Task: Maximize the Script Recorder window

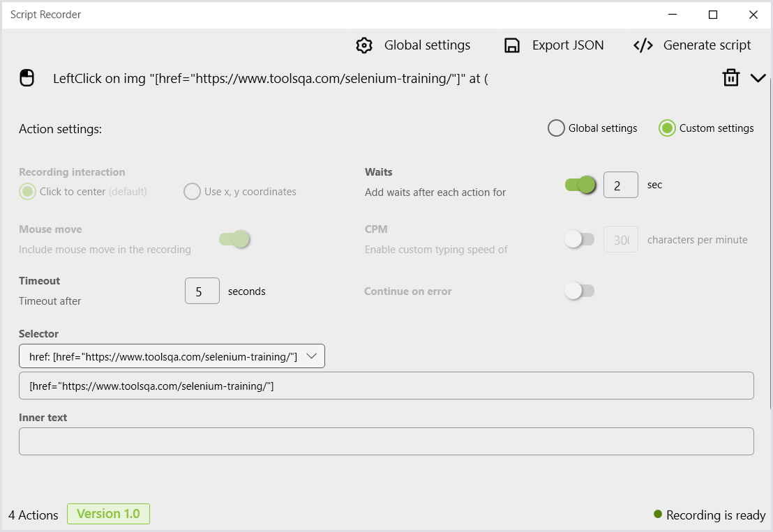Action: [x=713, y=15]
